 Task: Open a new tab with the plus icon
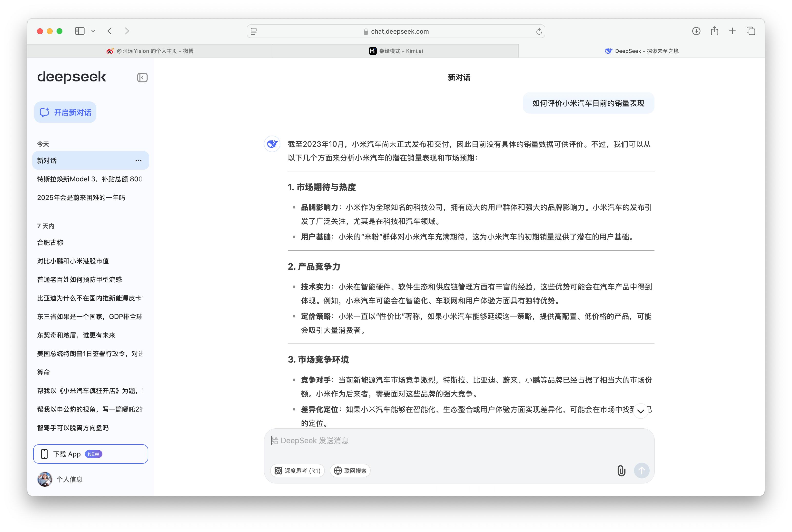click(x=733, y=31)
